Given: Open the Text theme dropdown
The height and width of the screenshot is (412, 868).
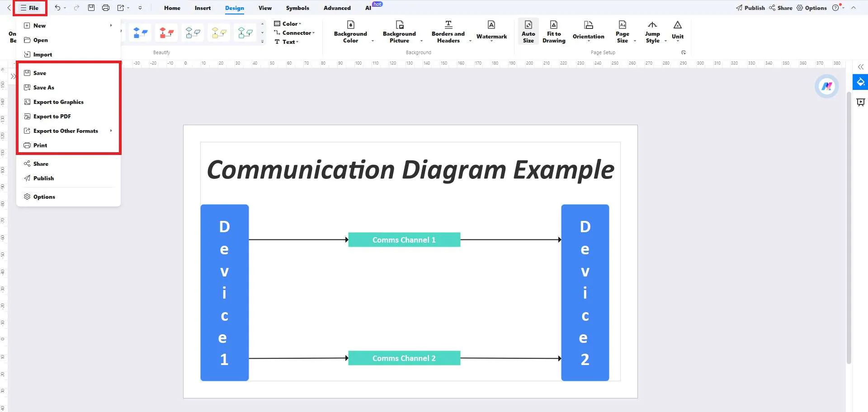Looking at the screenshot, I should point(287,42).
